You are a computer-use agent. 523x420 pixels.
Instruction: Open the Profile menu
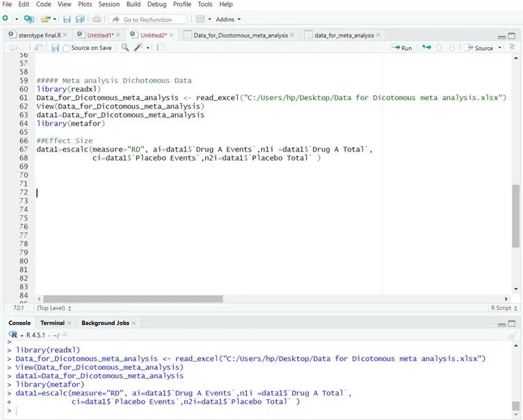tap(182, 4)
